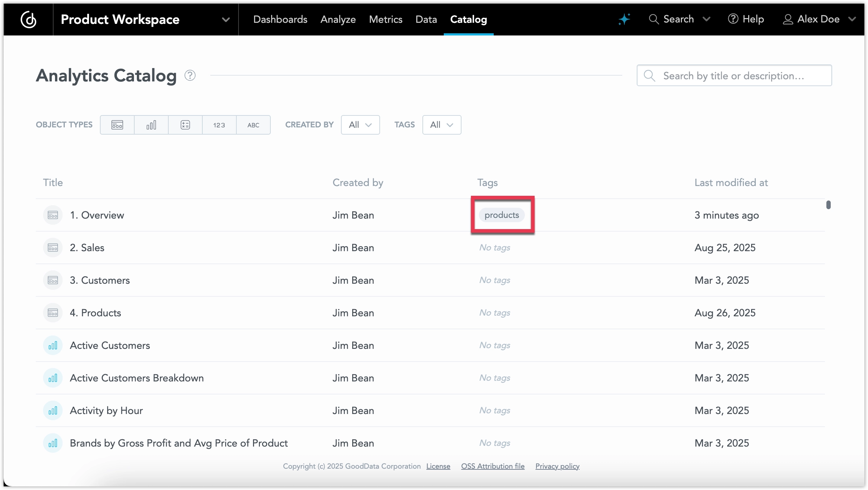Open the Created By filter dropdown
This screenshot has height=490, width=868.
click(360, 124)
